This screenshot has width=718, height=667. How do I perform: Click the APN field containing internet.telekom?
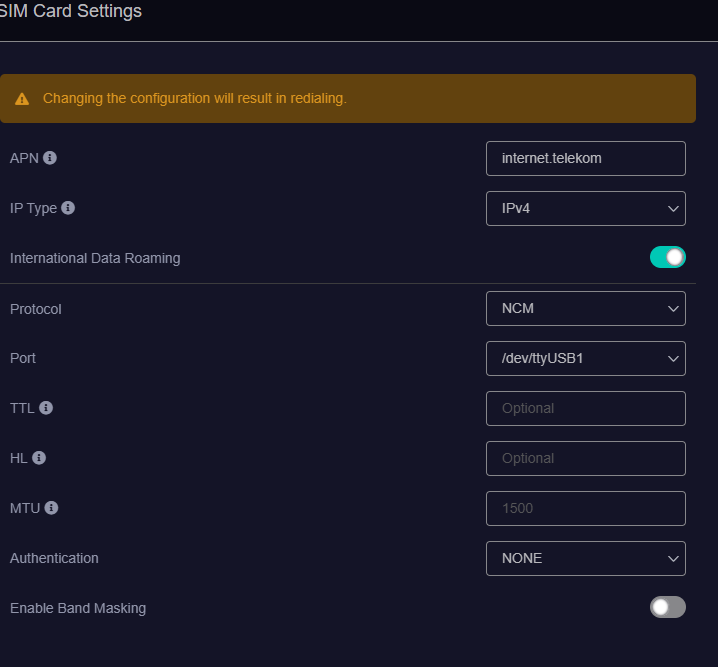(x=586, y=158)
